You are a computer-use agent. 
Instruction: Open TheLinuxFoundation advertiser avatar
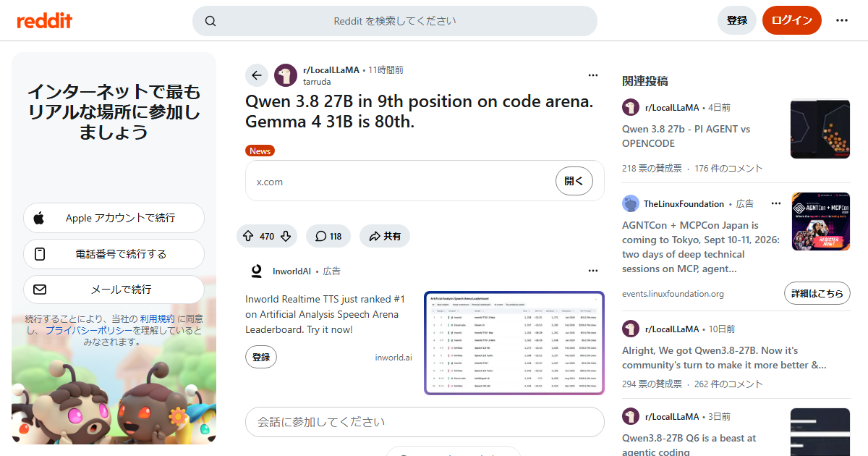631,203
